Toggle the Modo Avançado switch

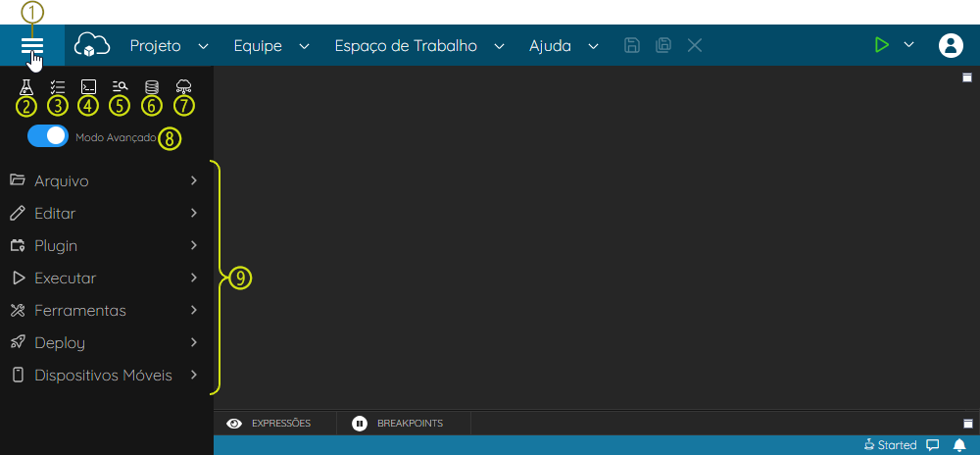[x=48, y=136]
